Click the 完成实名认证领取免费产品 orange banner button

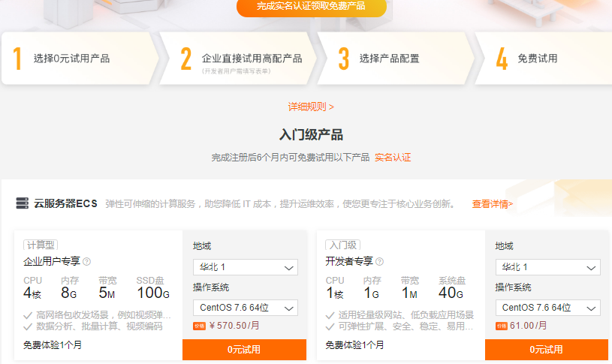[312, 7]
